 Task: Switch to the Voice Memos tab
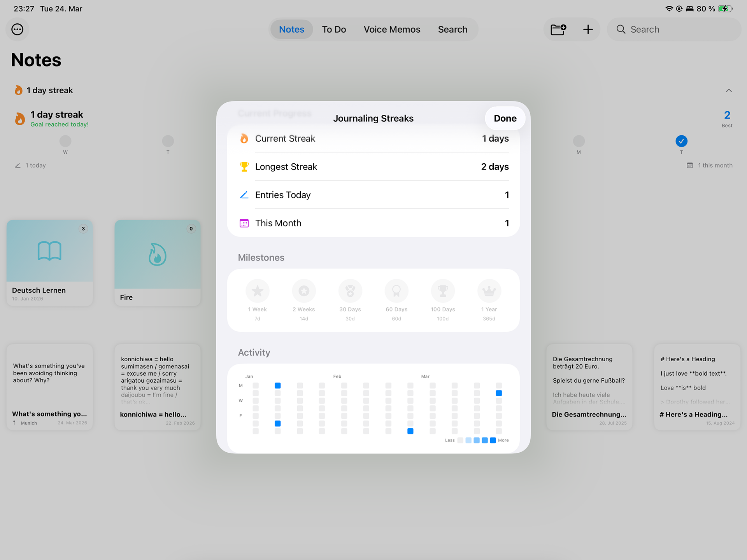point(392,30)
